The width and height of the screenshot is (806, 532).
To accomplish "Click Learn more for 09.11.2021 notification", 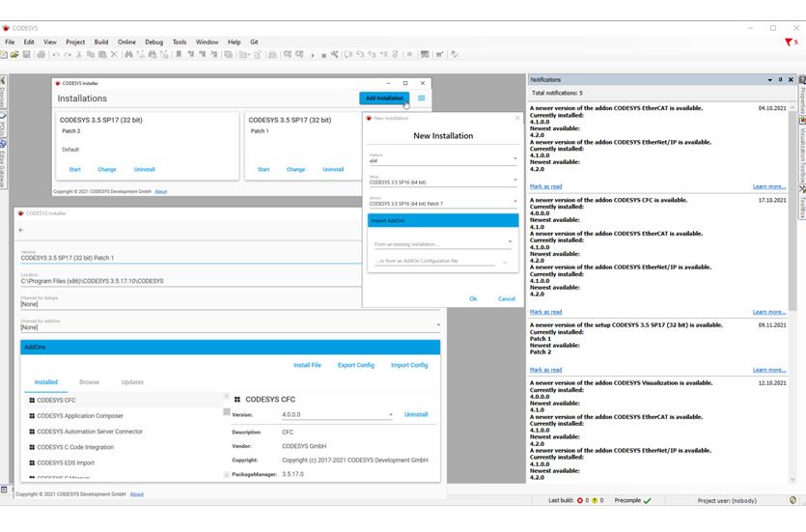I will (769, 370).
